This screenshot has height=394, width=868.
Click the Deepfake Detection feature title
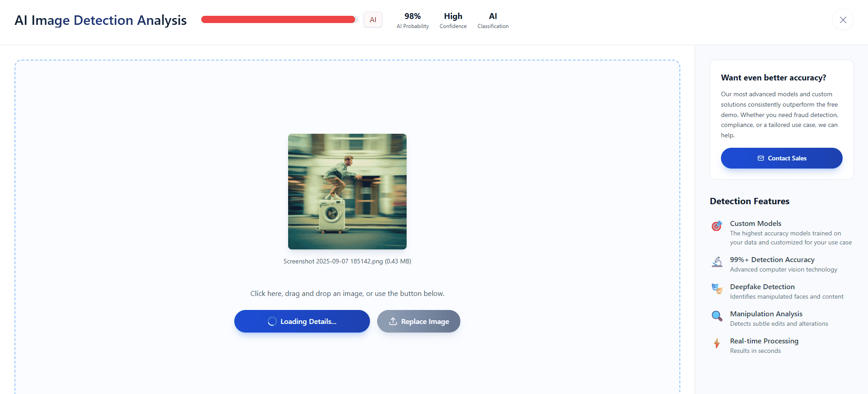tap(762, 286)
